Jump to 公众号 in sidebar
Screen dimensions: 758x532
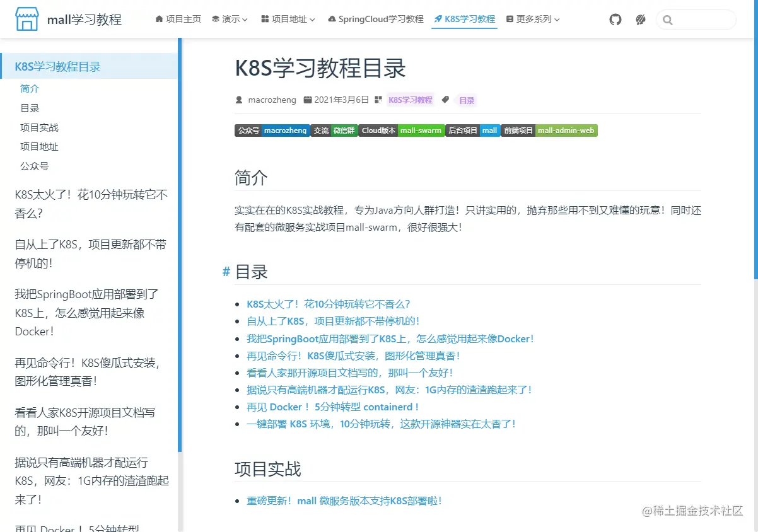click(35, 166)
